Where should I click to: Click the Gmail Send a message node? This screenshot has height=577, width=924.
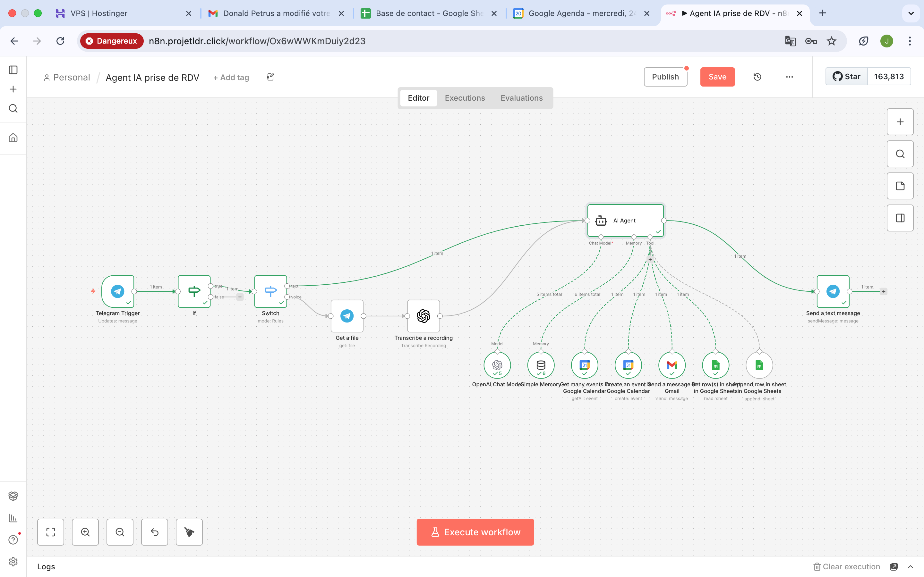pyautogui.click(x=672, y=365)
